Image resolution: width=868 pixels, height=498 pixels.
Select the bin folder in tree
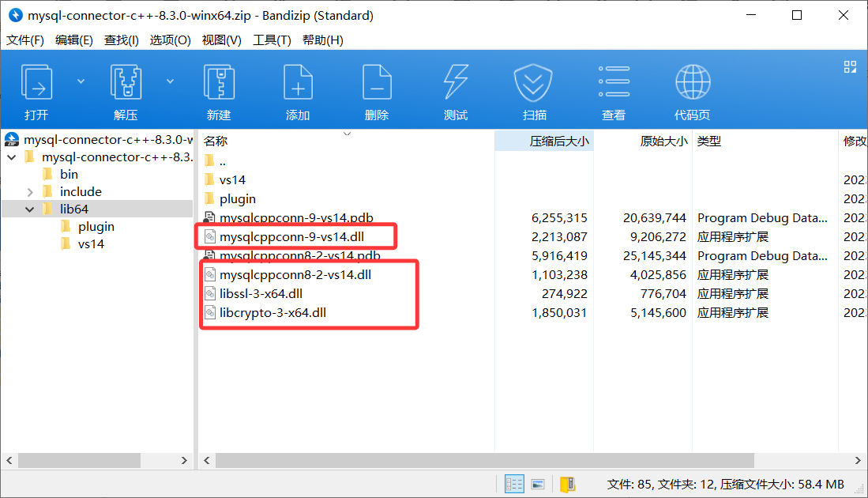tap(69, 175)
